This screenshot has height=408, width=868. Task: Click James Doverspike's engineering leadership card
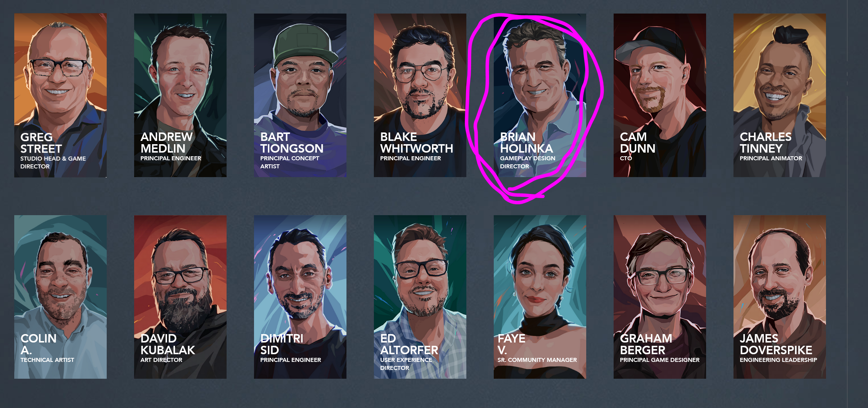[x=780, y=297]
